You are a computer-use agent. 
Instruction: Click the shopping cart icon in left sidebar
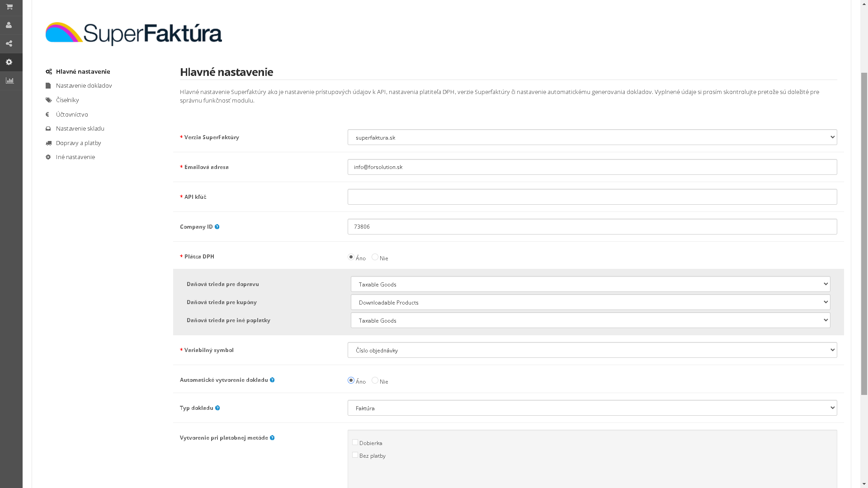(x=9, y=7)
